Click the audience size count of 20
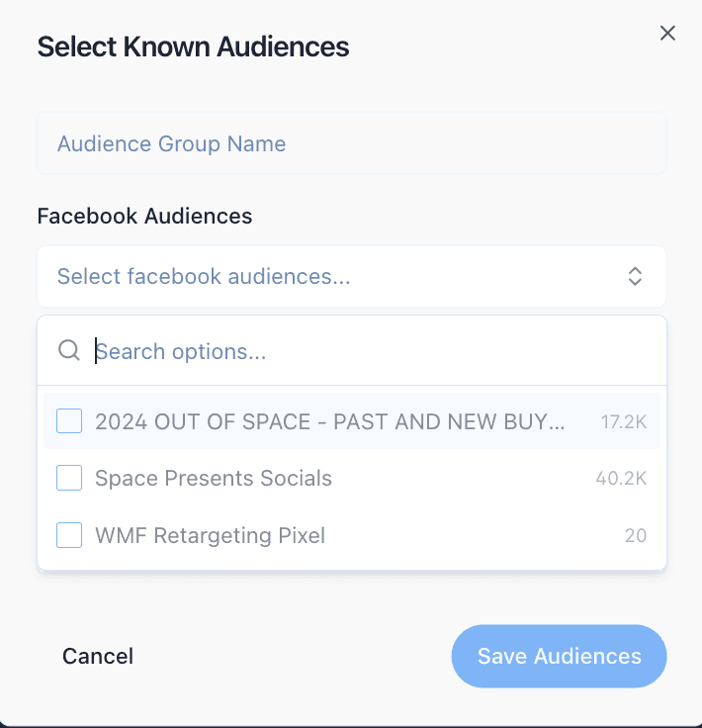This screenshot has height=728, width=702. click(x=636, y=536)
